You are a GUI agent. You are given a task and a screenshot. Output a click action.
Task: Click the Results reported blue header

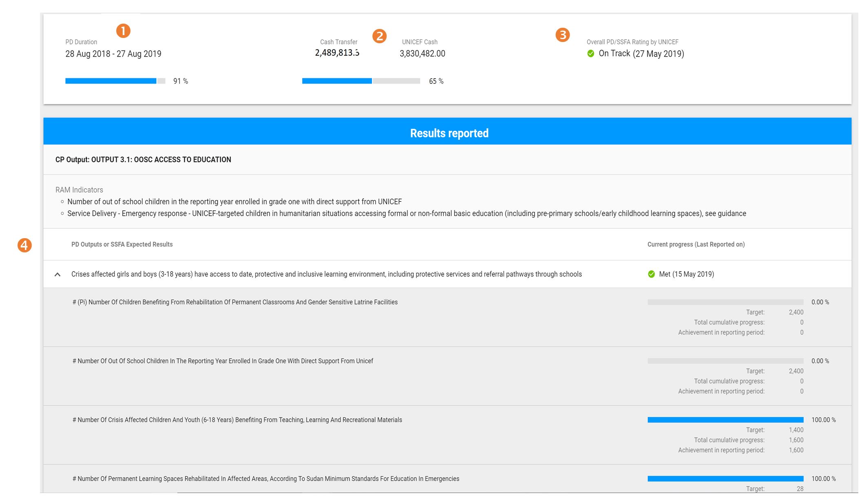[x=447, y=131]
